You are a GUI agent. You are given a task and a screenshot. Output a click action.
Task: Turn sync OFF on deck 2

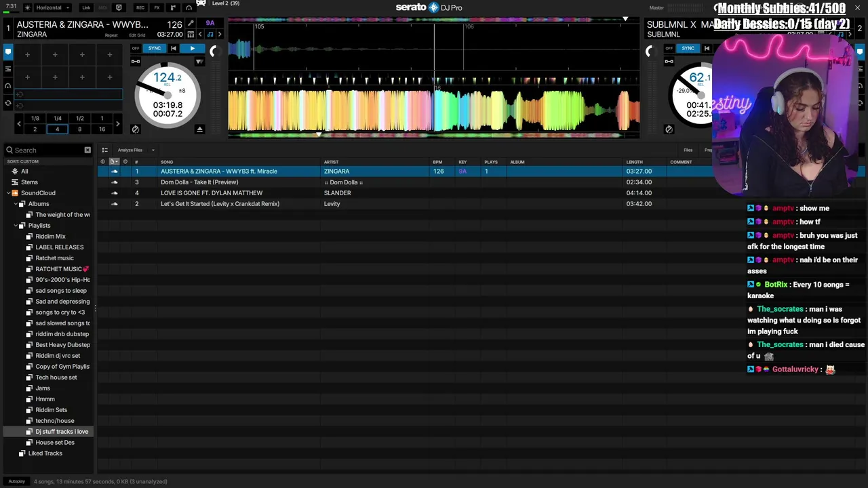(x=669, y=48)
